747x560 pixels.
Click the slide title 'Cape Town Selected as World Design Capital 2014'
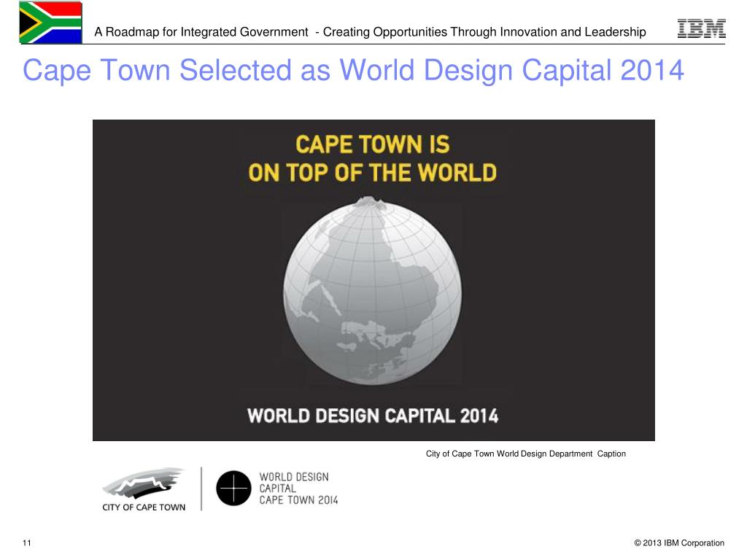(354, 71)
